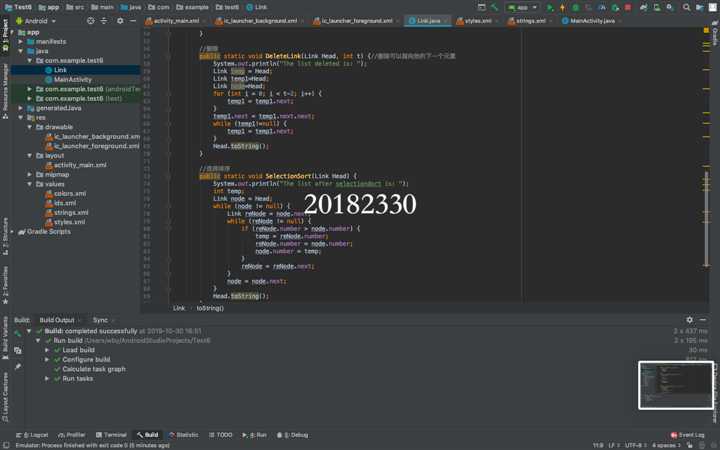The image size is (720, 450).
Task: Click the project panel settings gear icon
Action: 120,21
